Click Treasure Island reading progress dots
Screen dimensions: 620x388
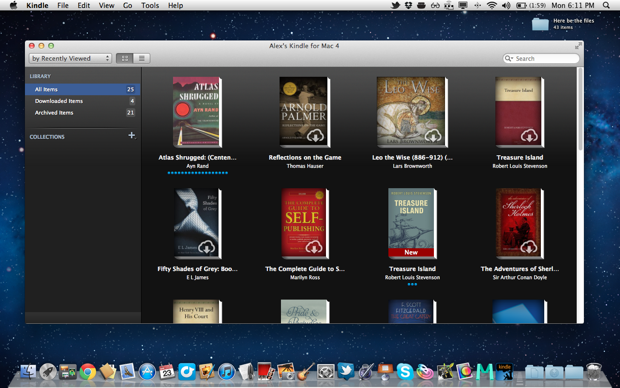pos(412,284)
